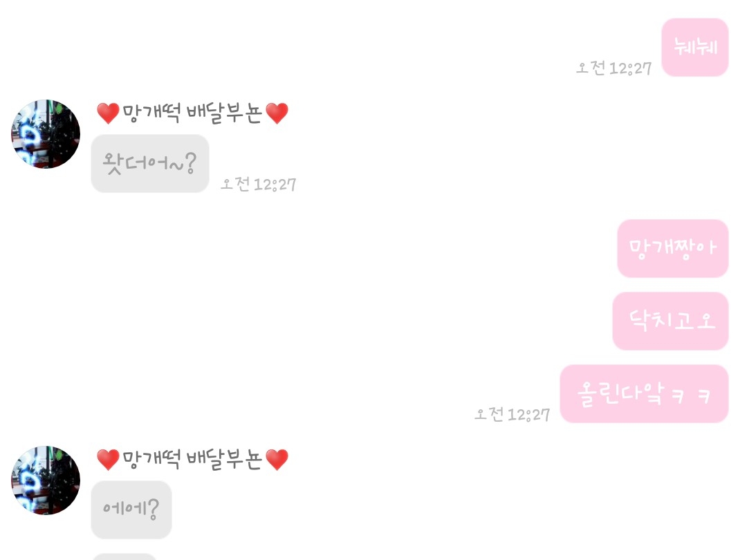This screenshot has height=560, width=747.
Task: Click the left heart beside the upper sender name
Action: point(108,113)
